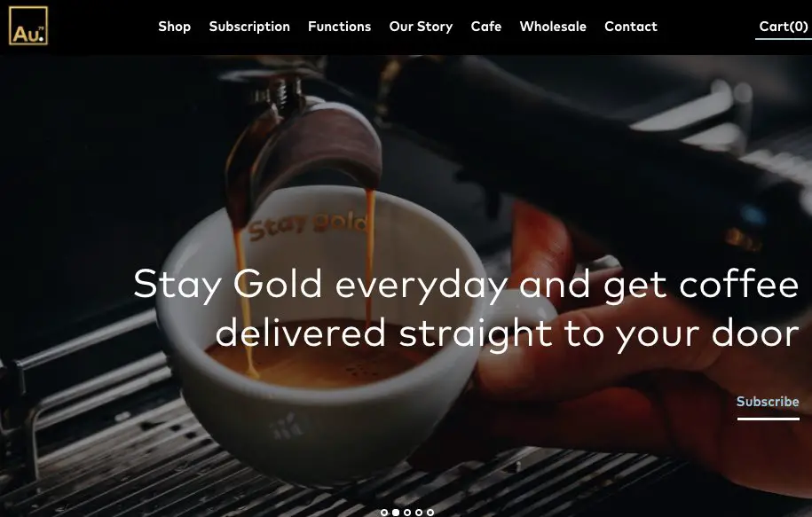Click the 'delivered straight to your door' line
Image resolution: width=812 pixels, height=517 pixels.
[x=508, y=333]
